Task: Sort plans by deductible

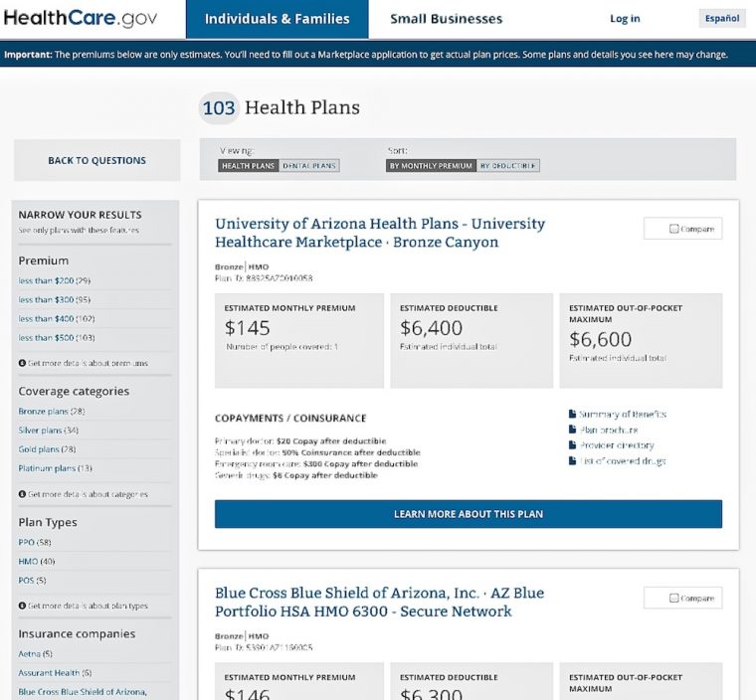Action: [x=508, y=166]
